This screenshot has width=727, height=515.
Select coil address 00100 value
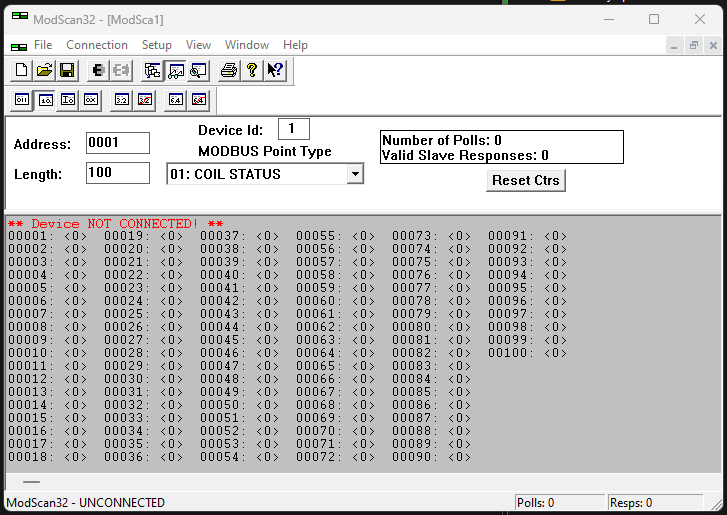555,353
